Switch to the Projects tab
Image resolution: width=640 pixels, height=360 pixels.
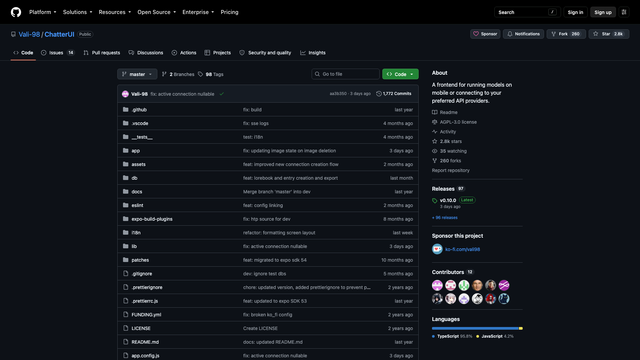coord(218,53)
